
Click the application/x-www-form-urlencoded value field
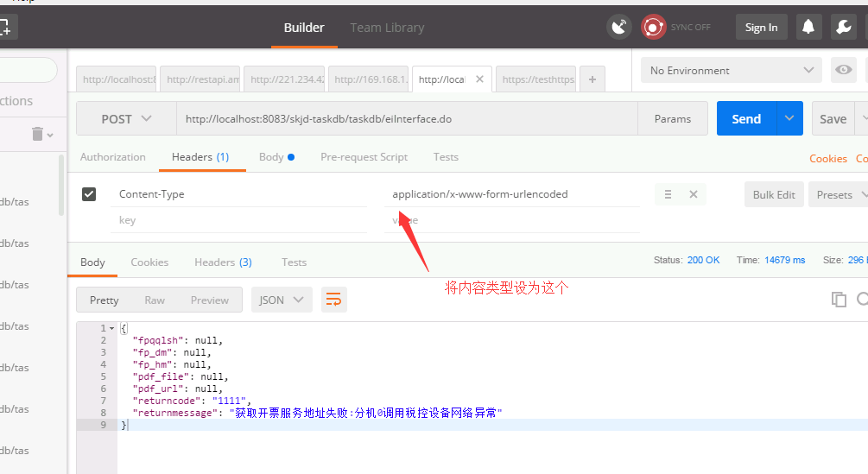coord(512,194)
